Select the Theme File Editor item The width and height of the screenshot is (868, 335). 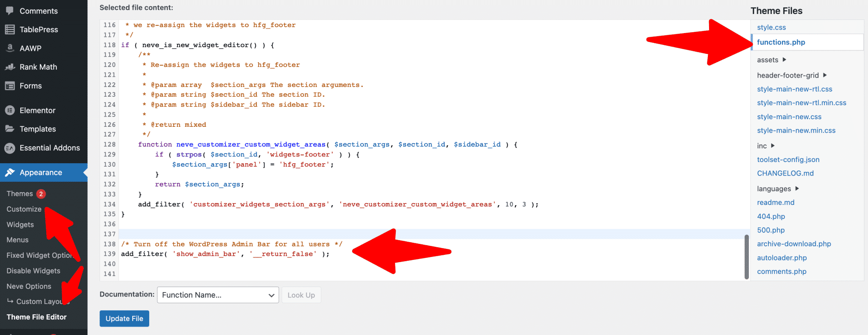pyautogui.click(x=36, y=317)
